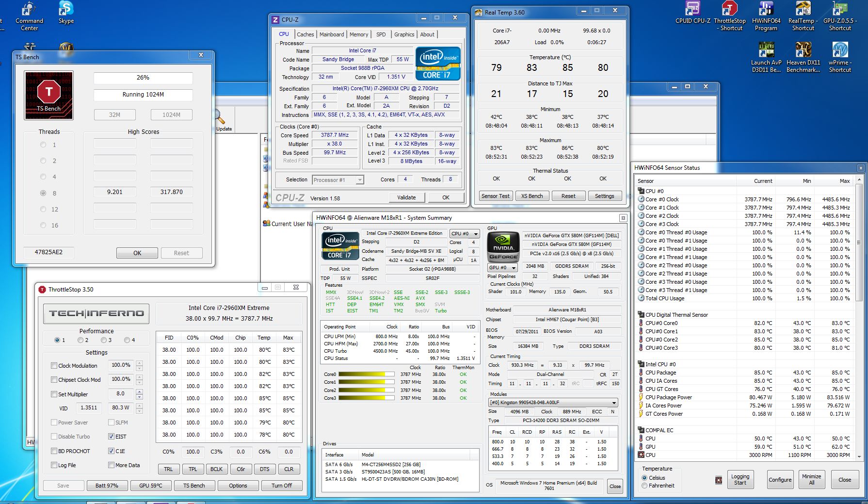868x504 pixels.
Task: Click Sensor Test in Real Temp
Action: pyautogui.click(x=495, y=196)
